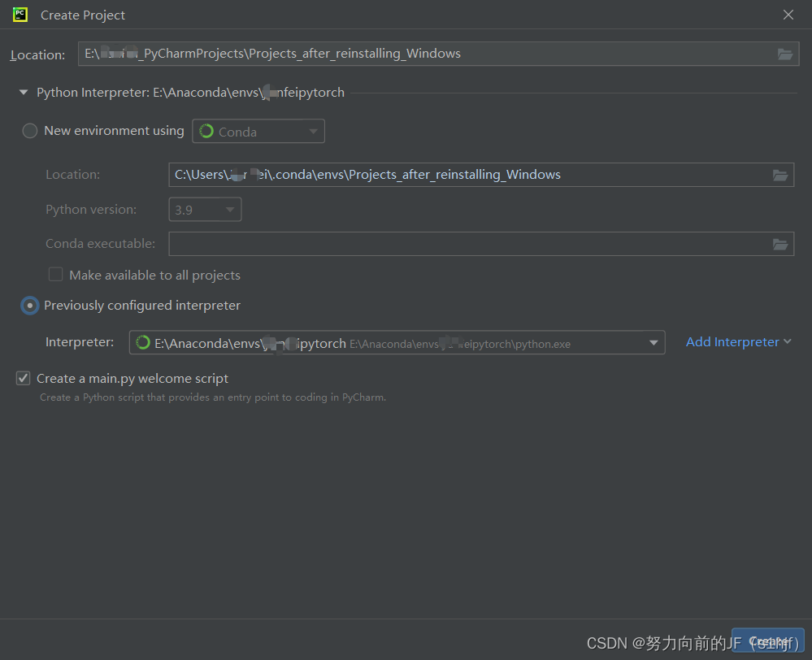Select Previously configured interpreter radio button
This screenshot has width=812, height=660.
pyautogui.click(x=30, y=306)
